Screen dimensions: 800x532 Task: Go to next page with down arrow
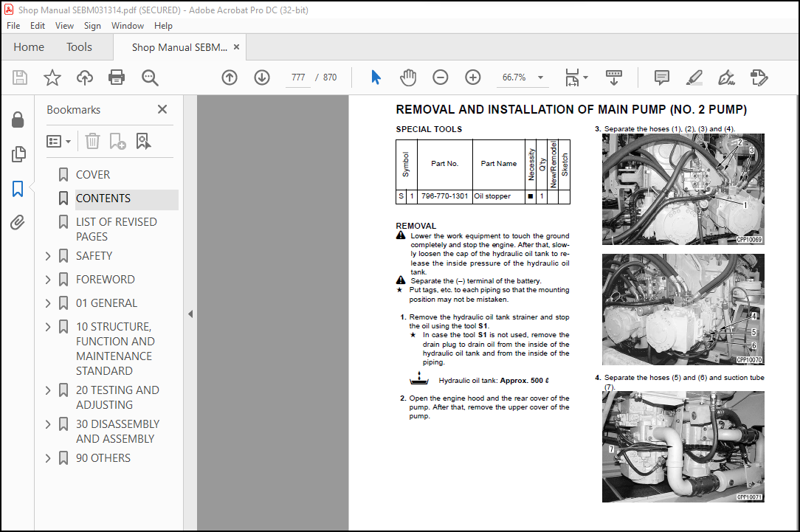pyautogui.click(x=262, y=77)
